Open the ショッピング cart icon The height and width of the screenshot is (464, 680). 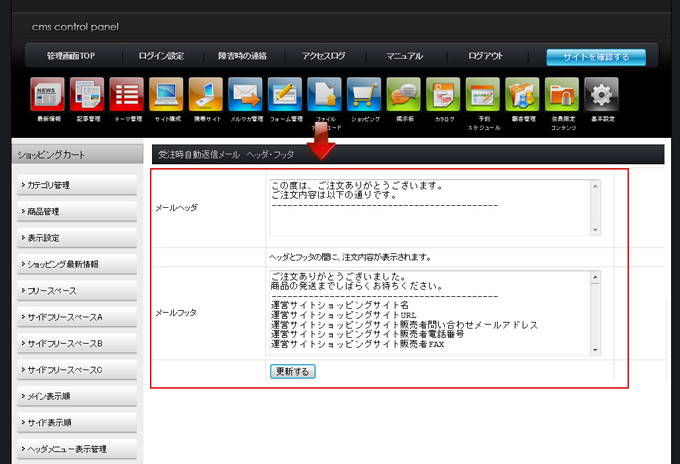(x=364, y=94)
